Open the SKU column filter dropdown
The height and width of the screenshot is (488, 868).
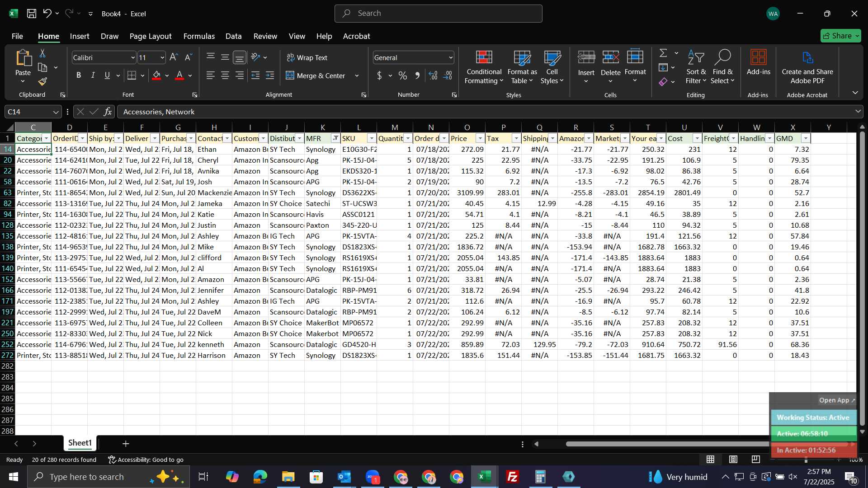(x=372, y=138)
